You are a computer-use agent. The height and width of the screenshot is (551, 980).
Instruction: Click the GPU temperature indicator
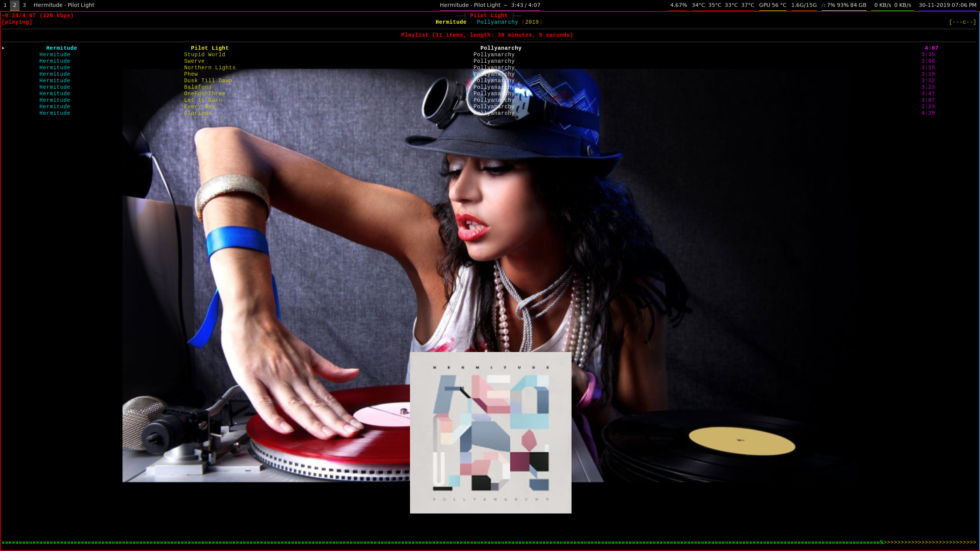[773, 5]
